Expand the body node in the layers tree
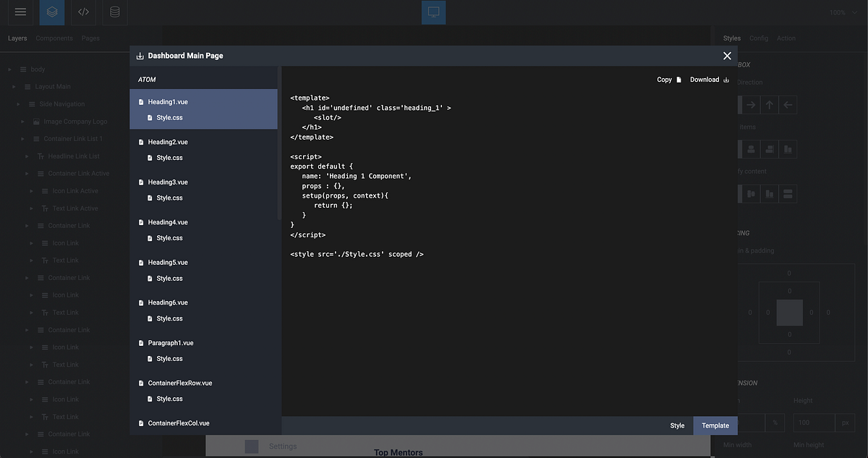868x458 pixels. click(x=9, y=69)
